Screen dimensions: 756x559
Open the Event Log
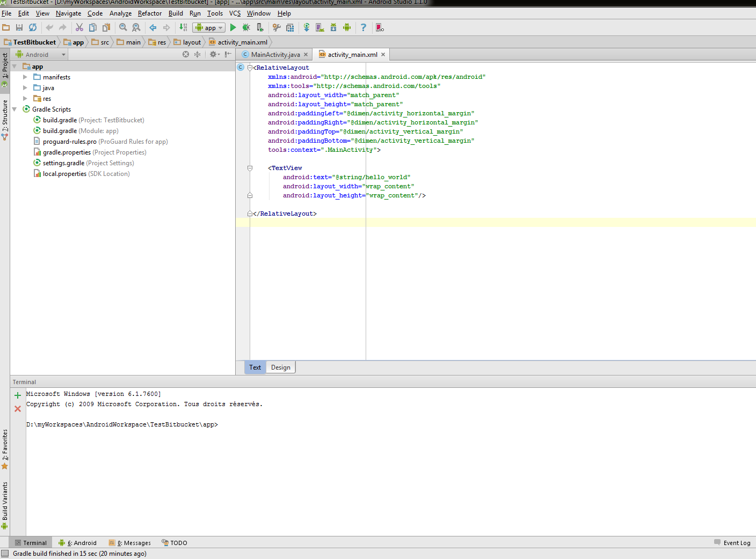(x=736, y=542)
